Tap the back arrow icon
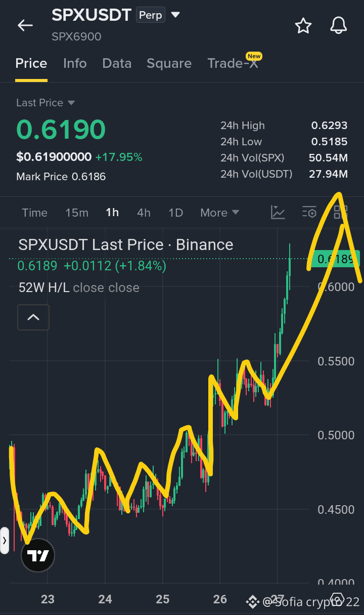Viewport: 364px width, 615px height. [x=25, y=25]
